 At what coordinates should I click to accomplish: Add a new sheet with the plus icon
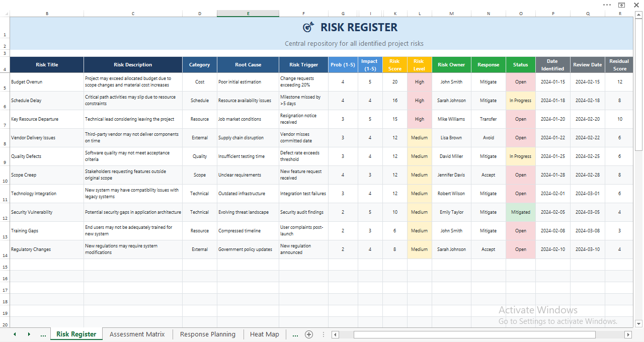point(309,334)
